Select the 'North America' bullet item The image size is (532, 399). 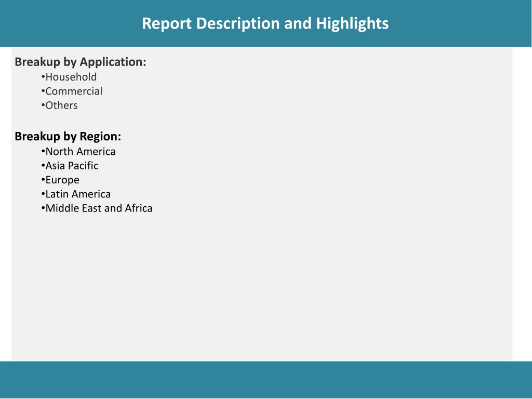click(x=78, y=151)
